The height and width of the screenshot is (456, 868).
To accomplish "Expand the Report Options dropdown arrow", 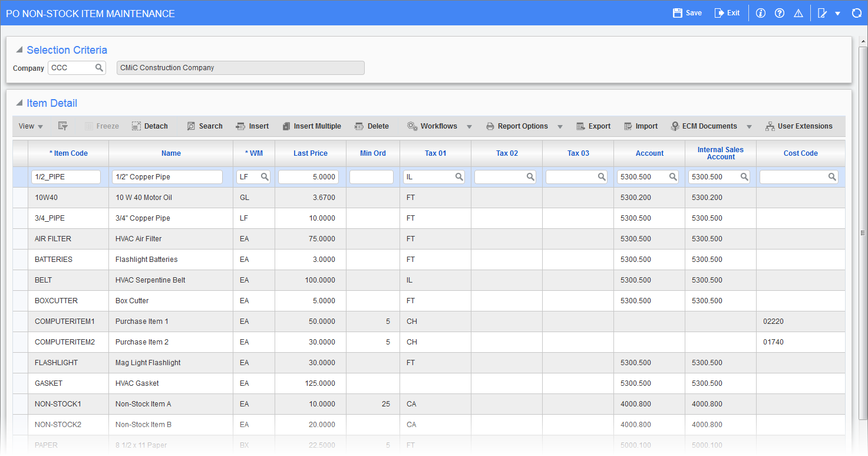I will coord(560,127).
